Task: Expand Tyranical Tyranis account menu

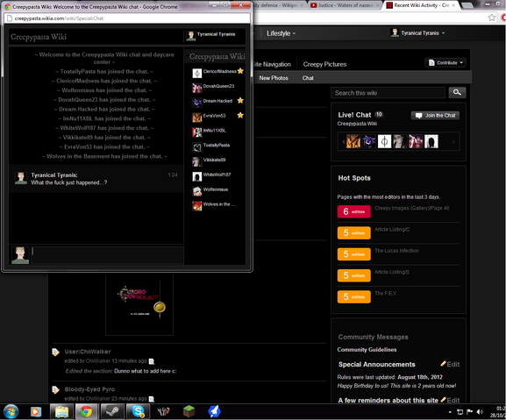Action: [x=417, y=33]
